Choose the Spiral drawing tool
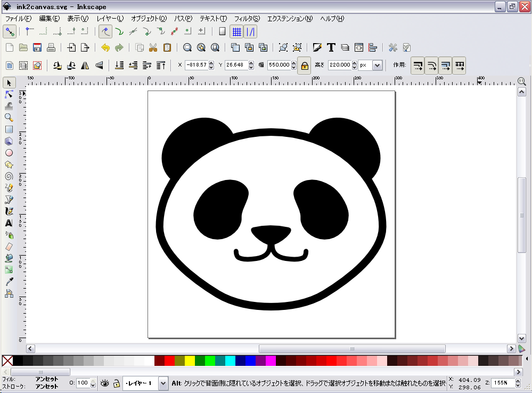Image resolution: width=532 pixels, height=393 pixels. [9, 176]
